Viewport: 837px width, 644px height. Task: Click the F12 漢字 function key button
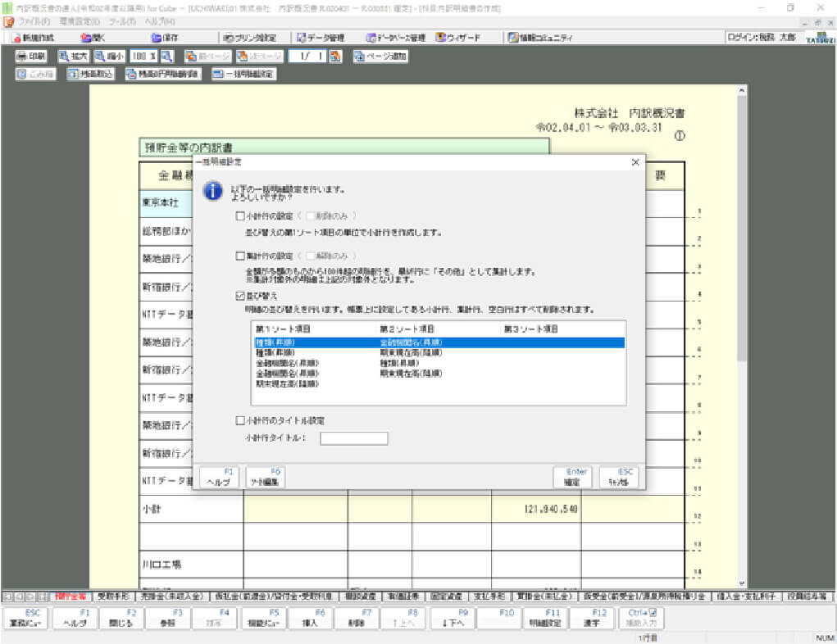592,618
